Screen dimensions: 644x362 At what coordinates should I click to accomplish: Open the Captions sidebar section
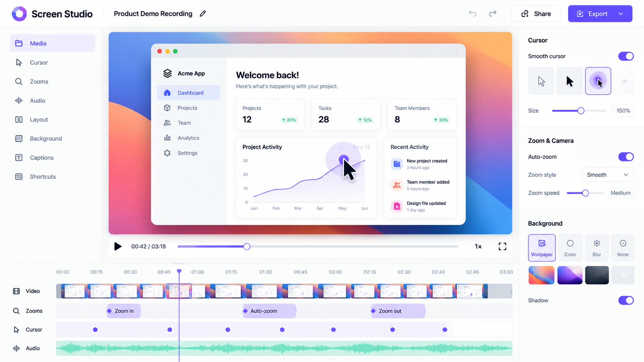[53, 158]
